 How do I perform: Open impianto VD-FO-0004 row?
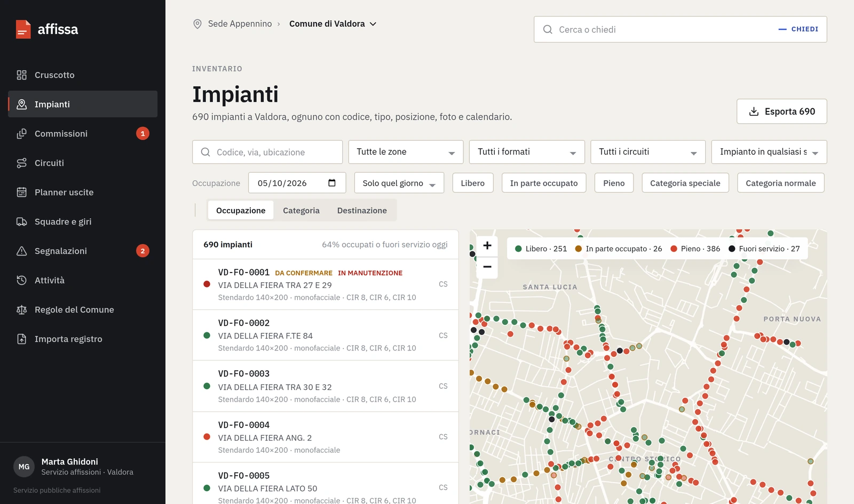(x=326, y=437)
